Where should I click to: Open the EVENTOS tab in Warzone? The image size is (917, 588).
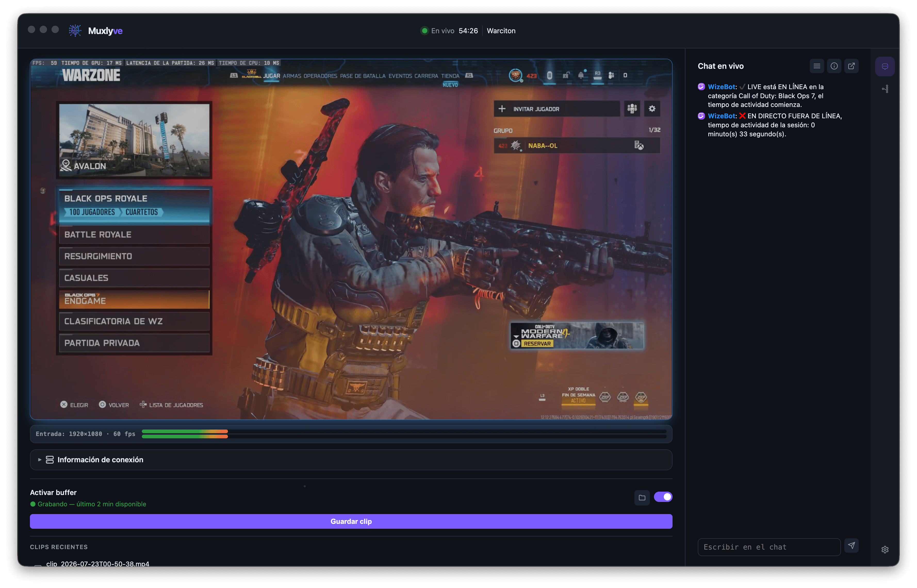tap(400, 75)
